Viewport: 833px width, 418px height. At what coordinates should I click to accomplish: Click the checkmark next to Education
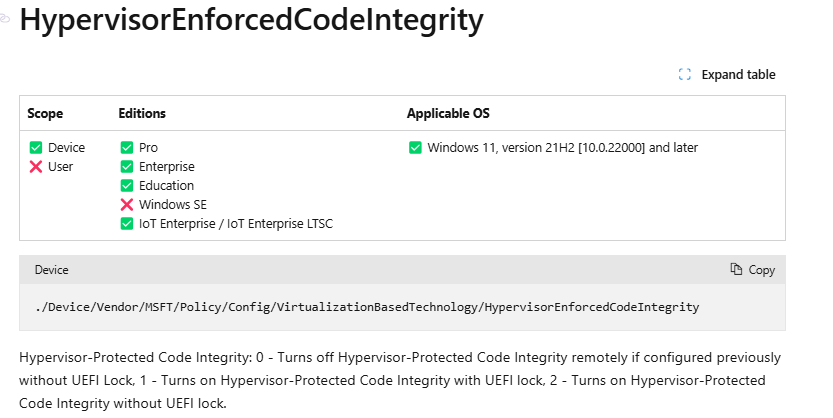tap(126, 185)
